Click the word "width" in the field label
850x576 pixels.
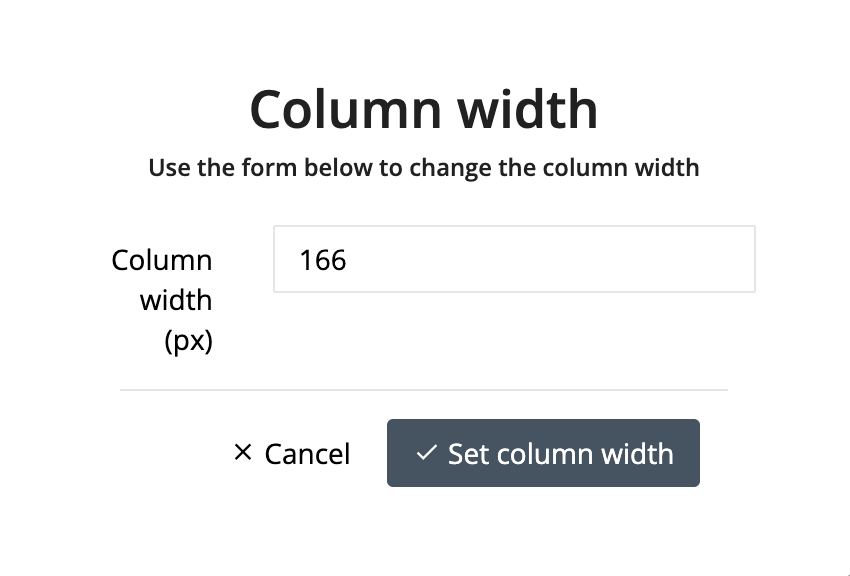(176, 300)
